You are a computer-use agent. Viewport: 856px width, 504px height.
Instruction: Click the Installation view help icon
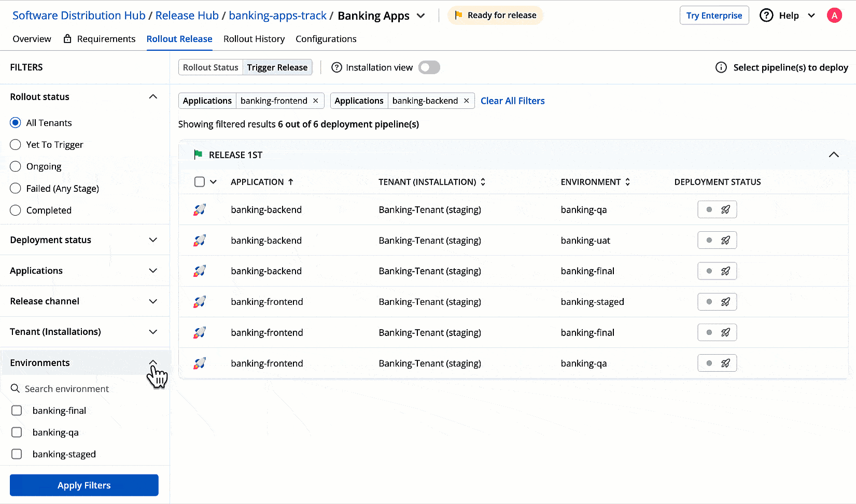point(336,67)
